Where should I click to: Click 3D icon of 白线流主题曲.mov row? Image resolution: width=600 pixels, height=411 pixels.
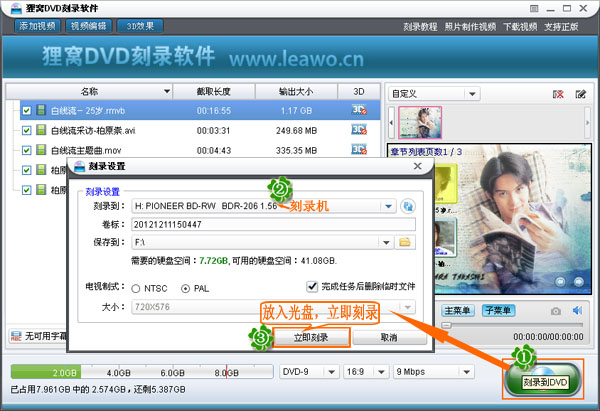[x=359, y=150]
